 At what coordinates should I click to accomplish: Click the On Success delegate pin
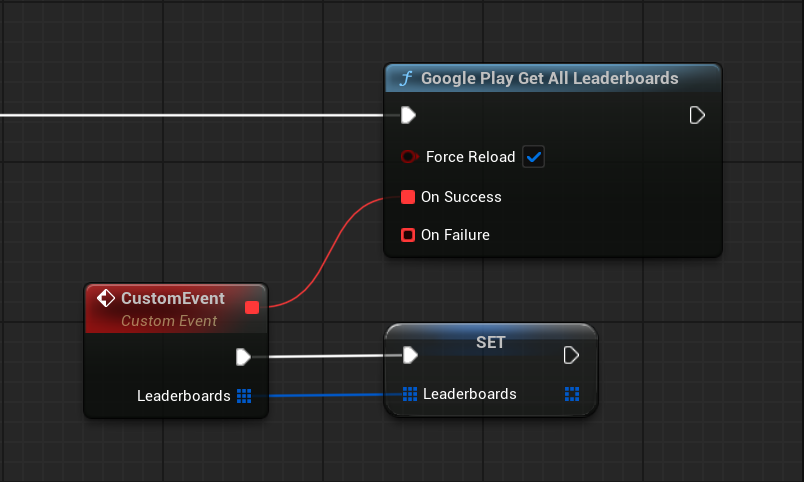[408, 197]
